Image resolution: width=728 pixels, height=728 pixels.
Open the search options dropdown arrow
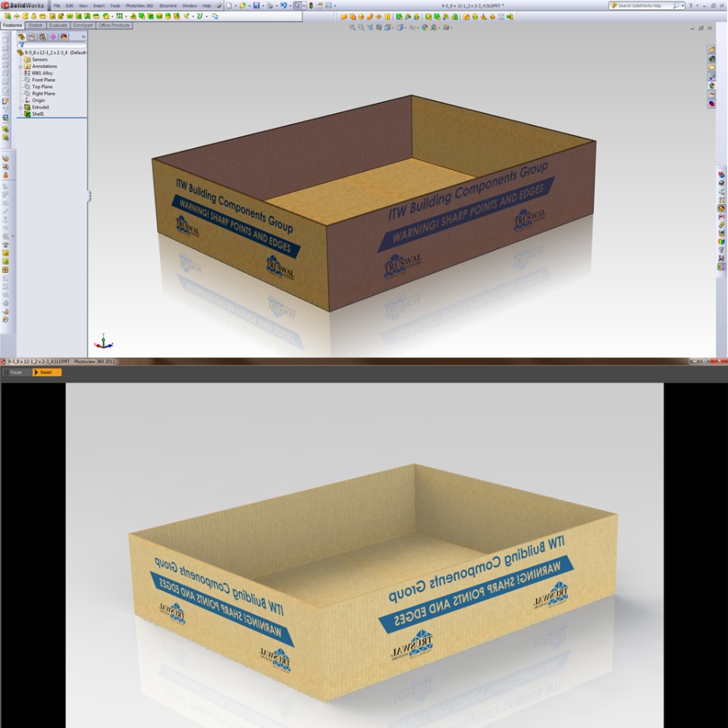coord(682,5)
